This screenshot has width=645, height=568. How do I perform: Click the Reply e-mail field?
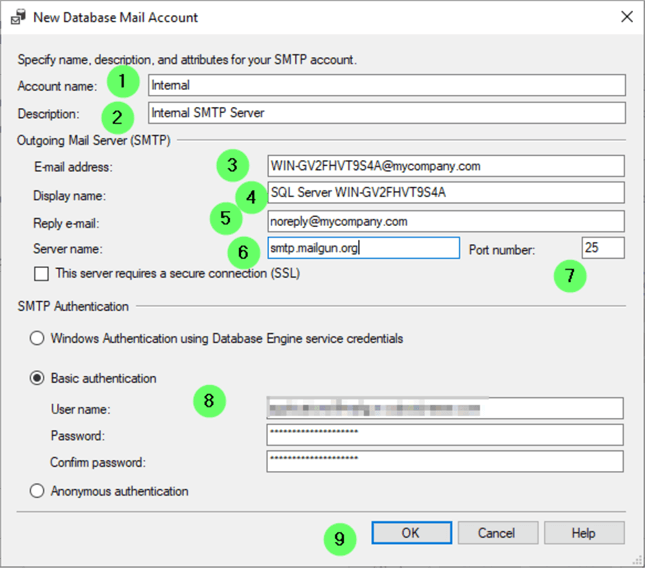(x=445, y=221)
